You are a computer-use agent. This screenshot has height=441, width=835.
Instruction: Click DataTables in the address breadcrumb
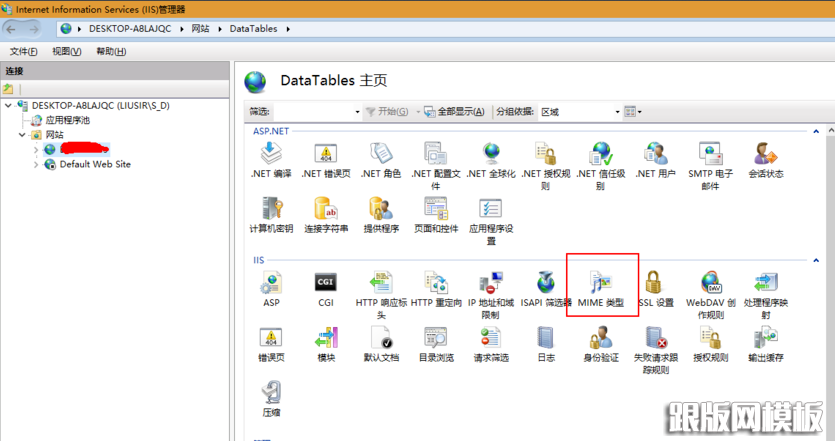click(253, 29)
